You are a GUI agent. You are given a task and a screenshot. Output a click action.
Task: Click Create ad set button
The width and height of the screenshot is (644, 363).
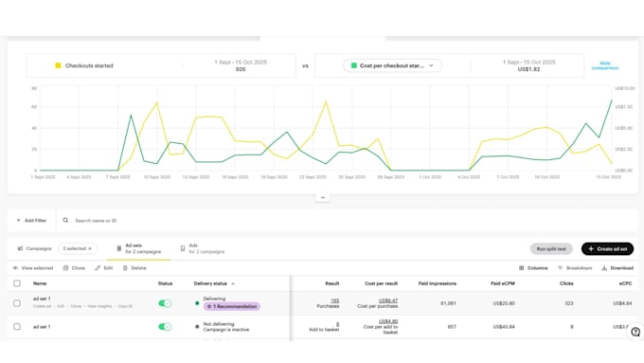coord(607,248)
